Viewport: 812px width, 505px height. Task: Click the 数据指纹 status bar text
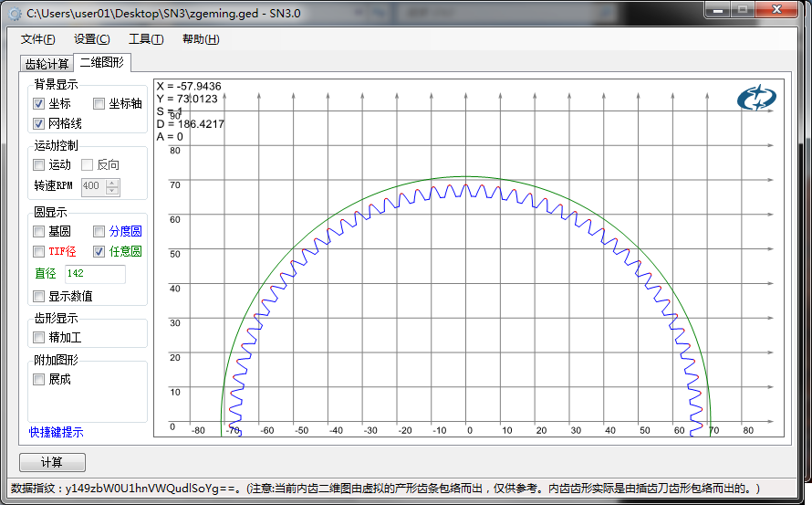(x=386, y=489)
